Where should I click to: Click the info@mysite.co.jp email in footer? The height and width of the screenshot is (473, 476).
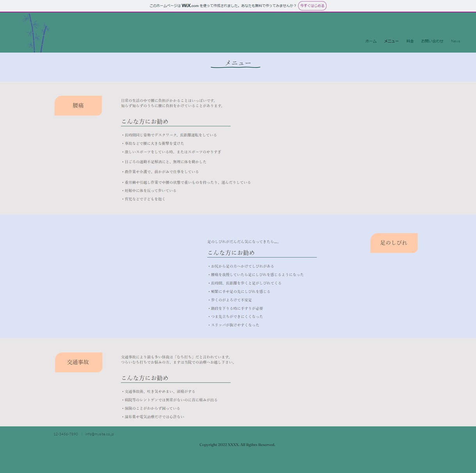tap(99, 434)
